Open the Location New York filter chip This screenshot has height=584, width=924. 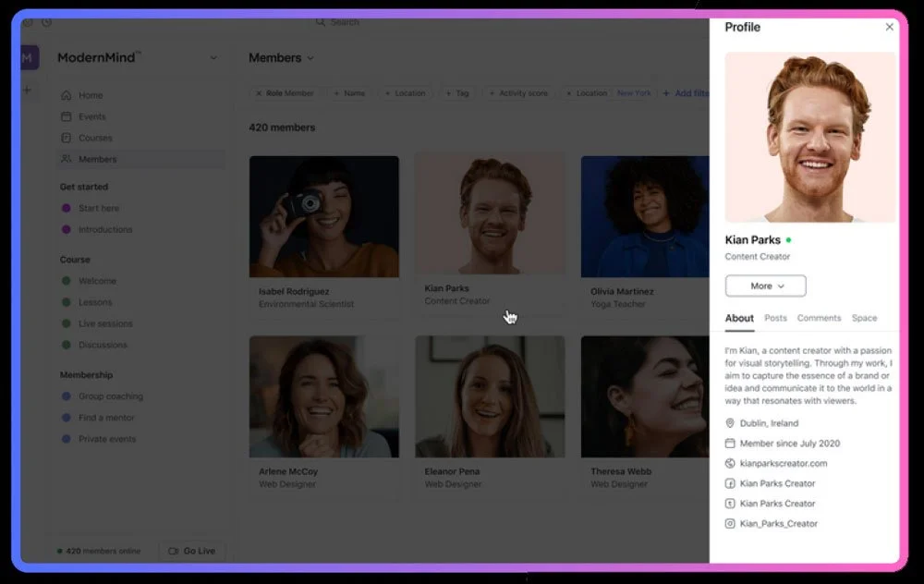(608, 93)
